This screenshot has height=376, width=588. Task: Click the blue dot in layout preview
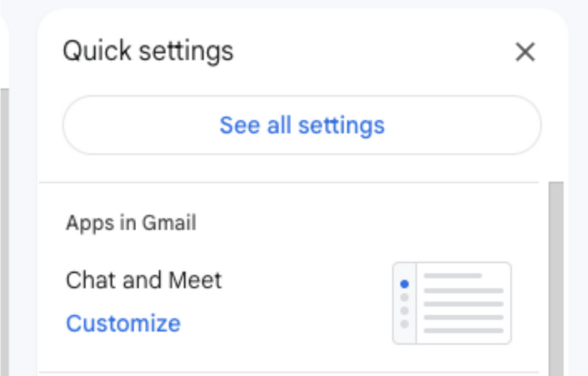point(404,284)
